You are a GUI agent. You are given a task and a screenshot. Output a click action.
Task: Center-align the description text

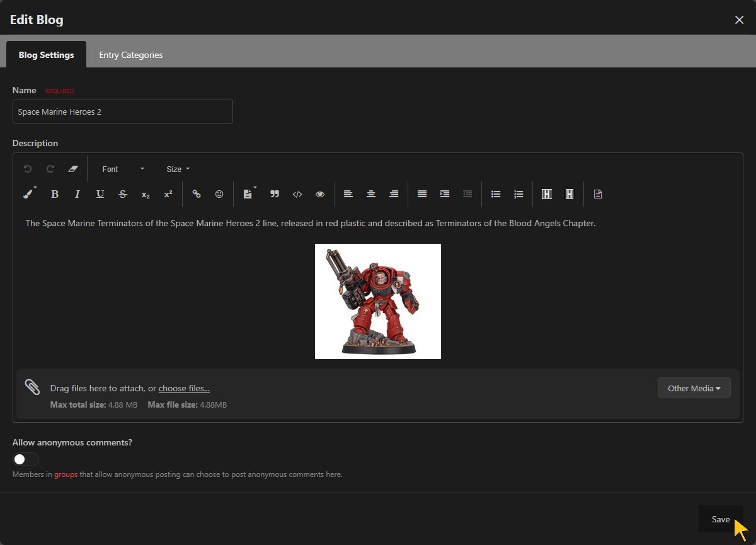pyautogui.click(x=371, y=194)
